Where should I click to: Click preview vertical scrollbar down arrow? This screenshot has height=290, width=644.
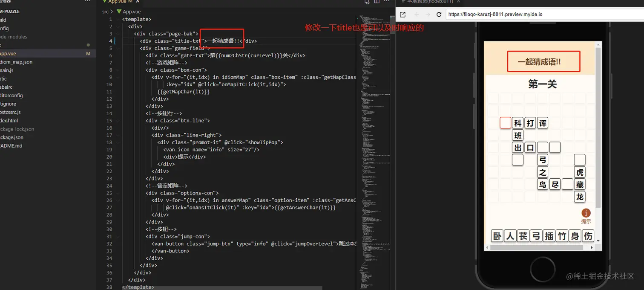tap(598, 241)
